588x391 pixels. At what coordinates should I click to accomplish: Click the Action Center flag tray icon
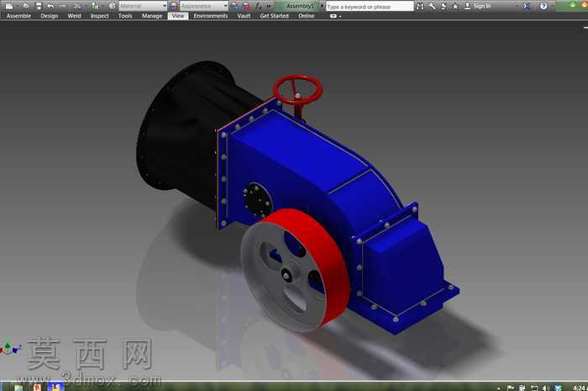pyautogui.click(x=511, y=388)
